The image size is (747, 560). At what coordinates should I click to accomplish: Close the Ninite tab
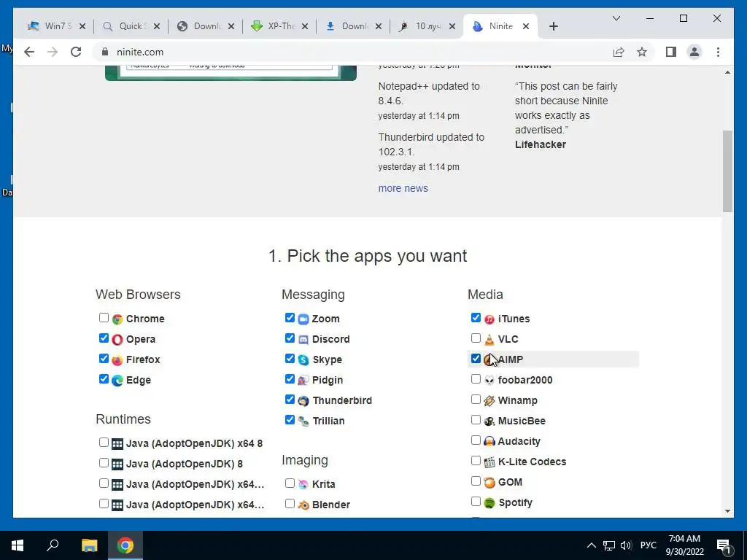click(x=526, y=26)
